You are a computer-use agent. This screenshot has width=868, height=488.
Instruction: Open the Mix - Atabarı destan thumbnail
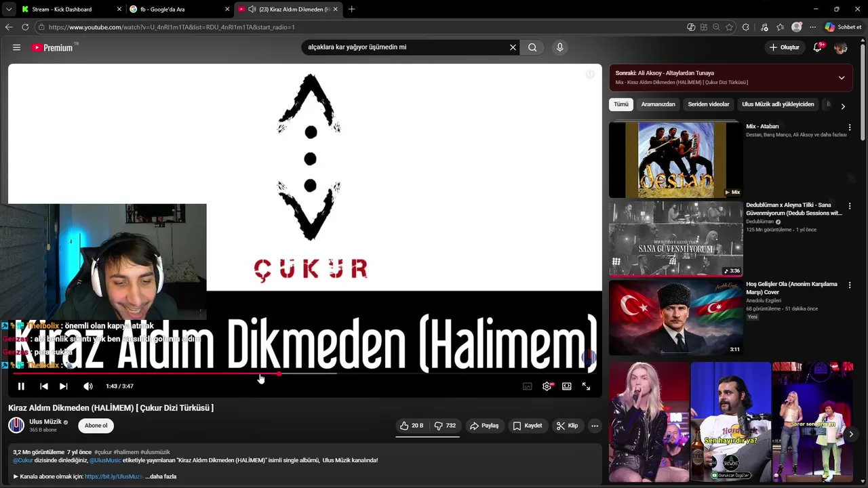click(x=676, y=160)
